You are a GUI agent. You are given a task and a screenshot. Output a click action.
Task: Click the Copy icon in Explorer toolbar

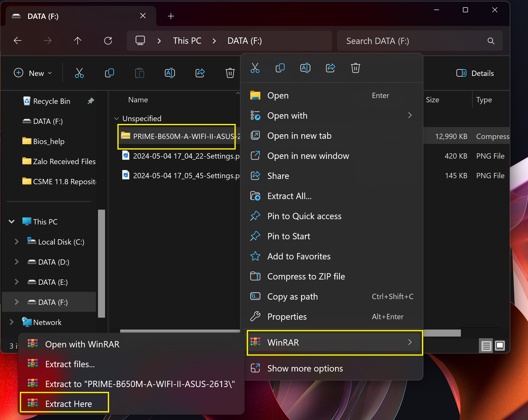[x=110, y=73]
